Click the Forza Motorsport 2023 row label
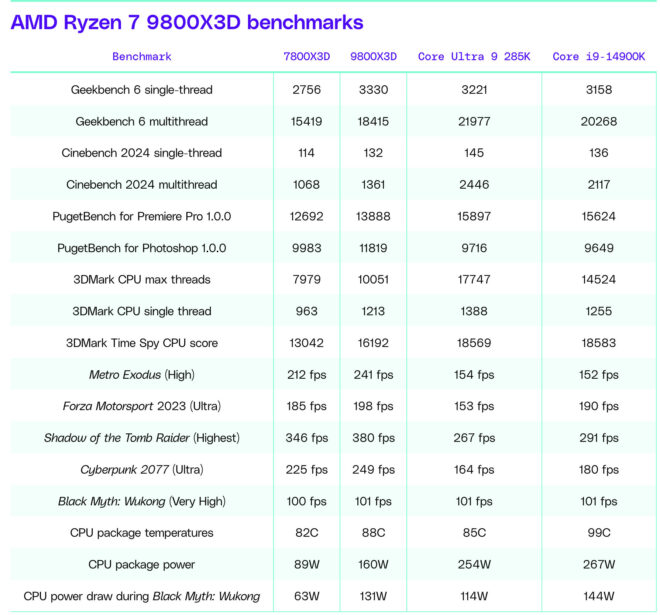Image resolution: width=660 pixels, height=615 pixels. pos(142,406)
